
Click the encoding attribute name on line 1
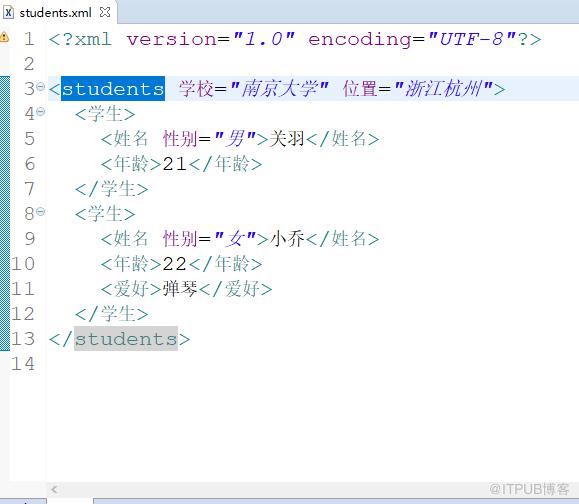[360, 39]
